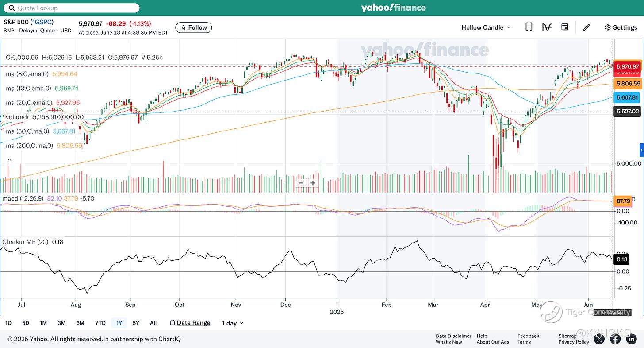This screenshot has width=644, height=348.
Task: Switch to the 6M range
Action: coord(80,323)
